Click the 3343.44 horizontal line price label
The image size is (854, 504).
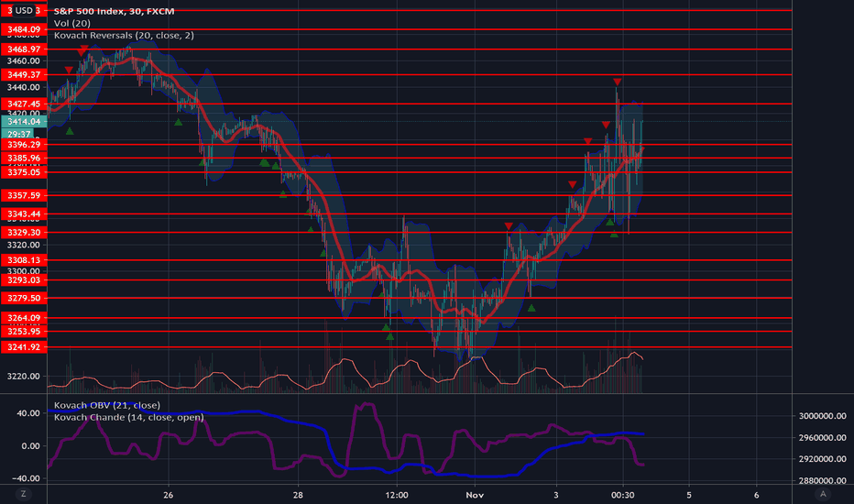coord(24,214)
